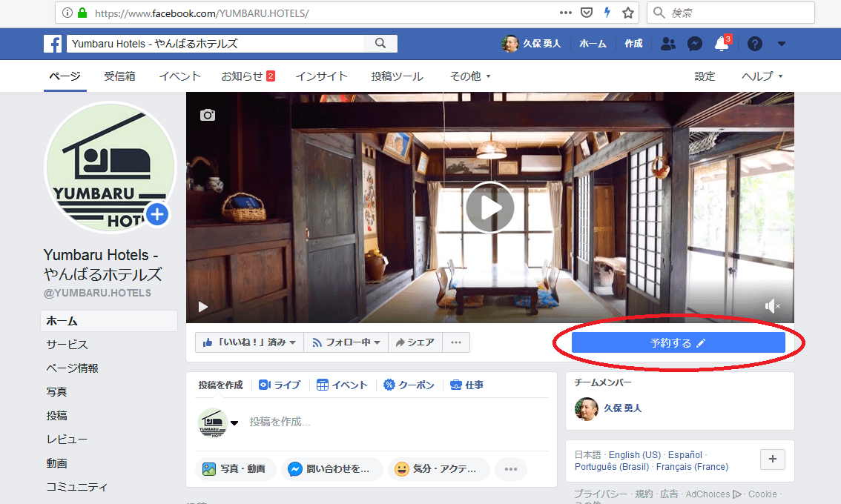Open the quick help question mark icon
841x504 pixels.
point(755,44)
